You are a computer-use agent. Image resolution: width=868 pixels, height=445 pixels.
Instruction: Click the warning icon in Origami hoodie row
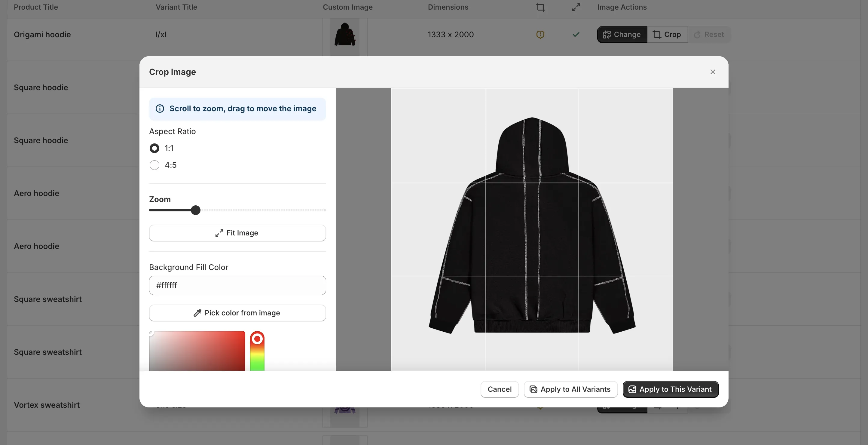tap(540, 34)
